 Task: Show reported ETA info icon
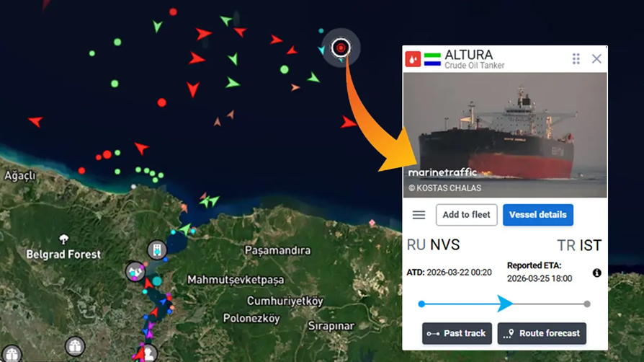[596, 273]
